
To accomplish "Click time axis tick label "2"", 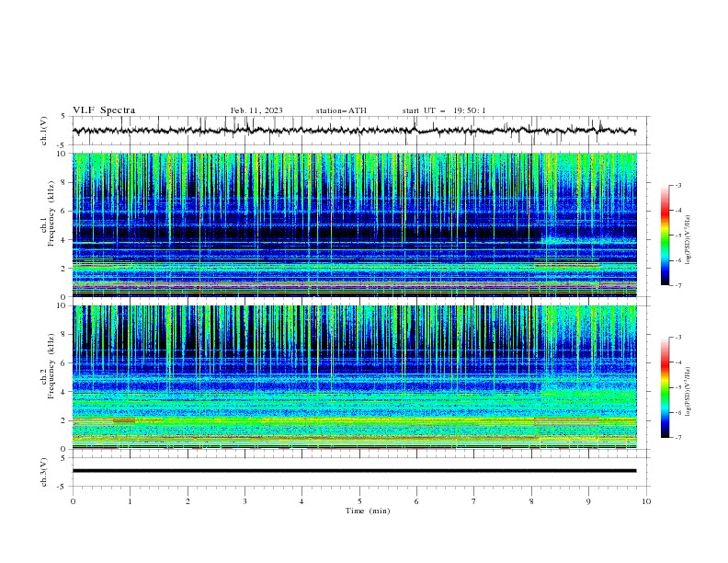I will click(188, 501).
